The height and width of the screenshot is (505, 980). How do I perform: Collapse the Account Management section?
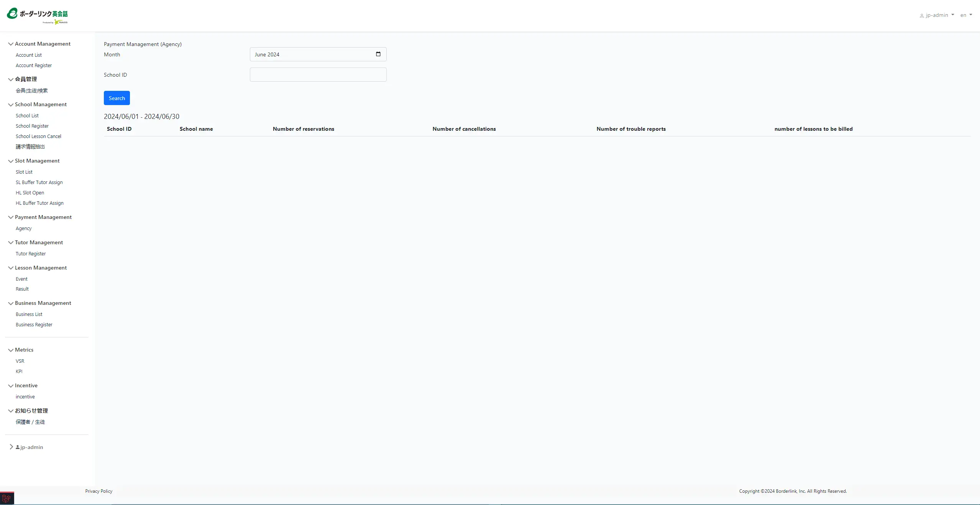(11, 44)
